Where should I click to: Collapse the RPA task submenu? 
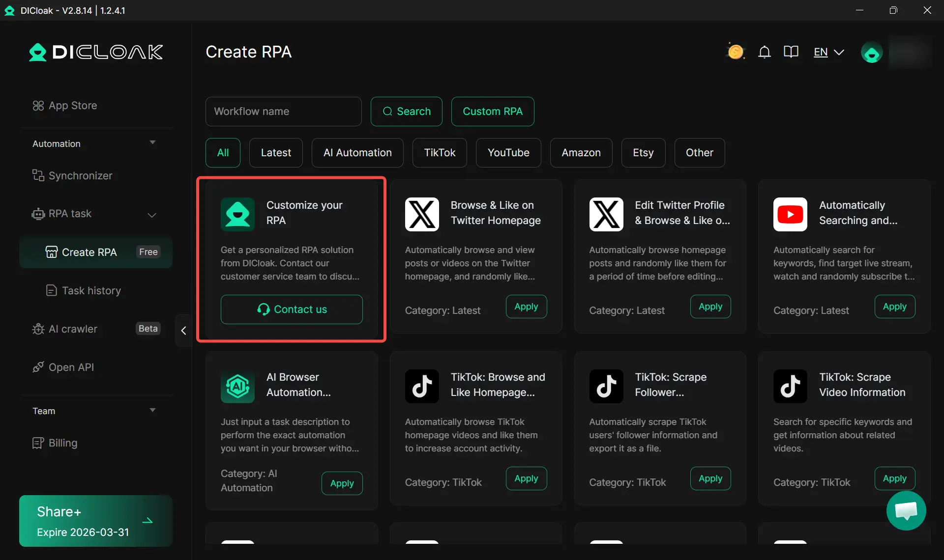click(x=152, y=215)
